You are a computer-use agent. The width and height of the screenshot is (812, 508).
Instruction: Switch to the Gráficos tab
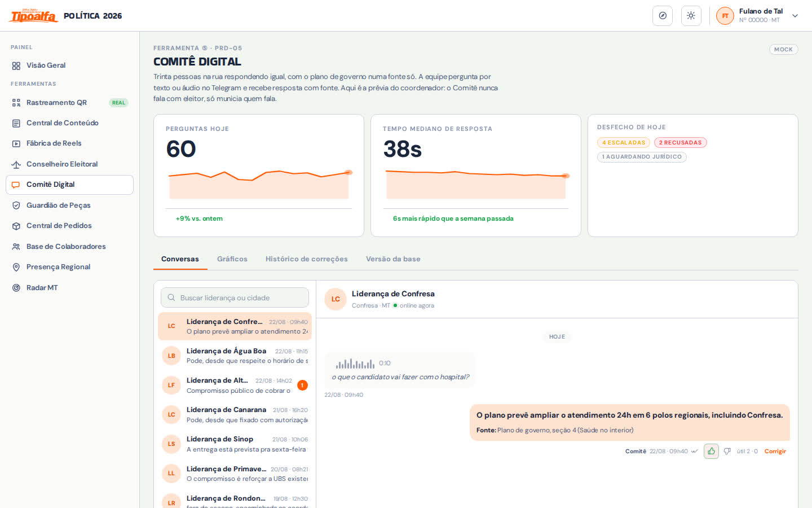[232, 259]
